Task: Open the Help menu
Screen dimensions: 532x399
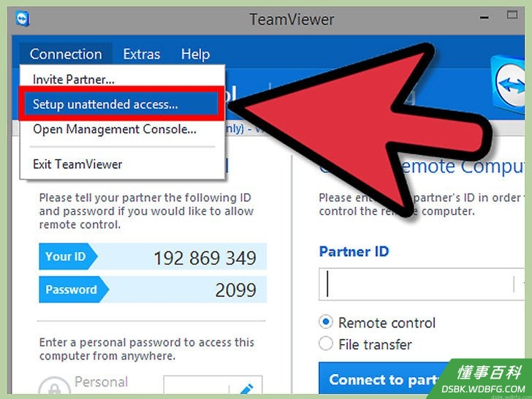Action: pos(195,54)
